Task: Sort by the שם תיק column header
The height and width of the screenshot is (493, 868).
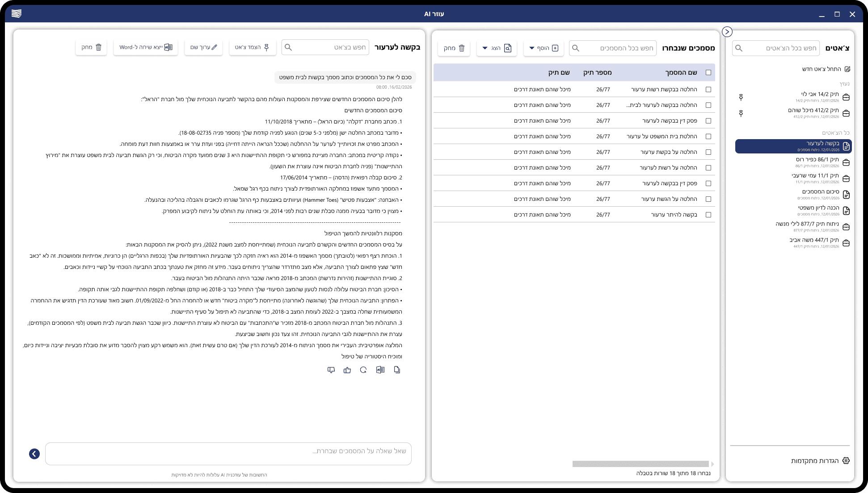Action: coord(559,72)
